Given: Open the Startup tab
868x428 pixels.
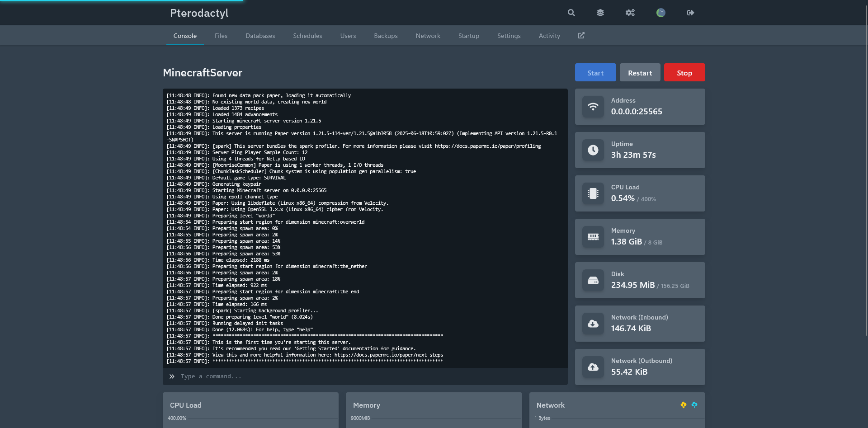Looking at the screenshot, I should tap(469, 36).
